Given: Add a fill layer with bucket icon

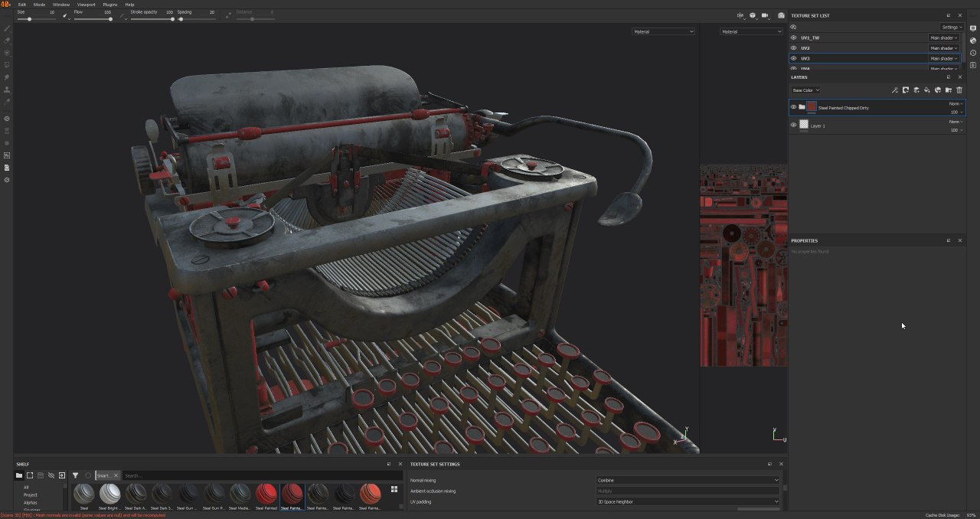Looking at the screenshot, I should (x=927, y=90).
